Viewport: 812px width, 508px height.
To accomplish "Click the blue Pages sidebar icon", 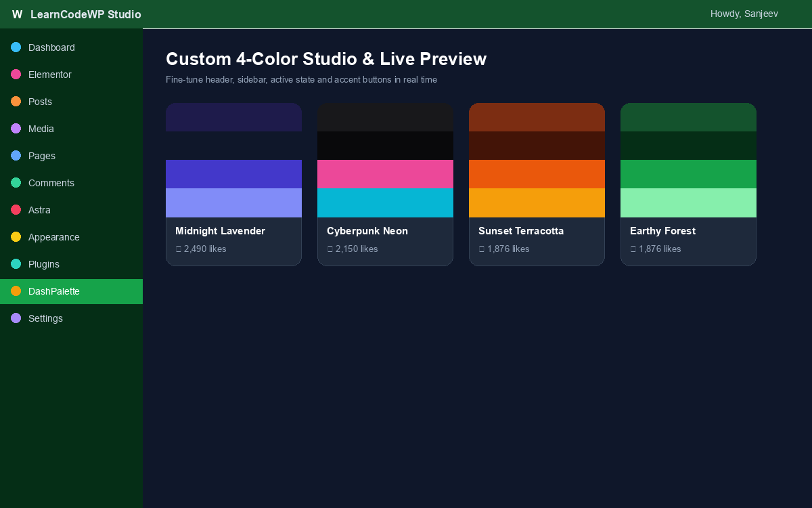I will [16, 156].
